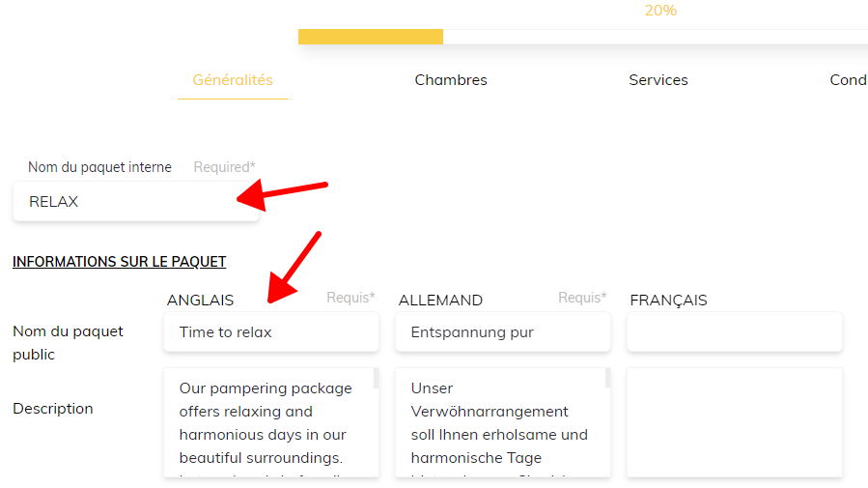Click into the German description text area
The image size is (868, 488).
(x=499, y=423)
